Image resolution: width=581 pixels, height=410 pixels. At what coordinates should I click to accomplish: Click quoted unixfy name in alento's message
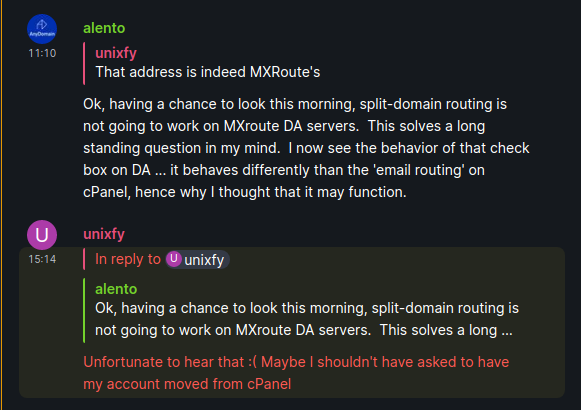pyautogui.click(x=116, y=53)
